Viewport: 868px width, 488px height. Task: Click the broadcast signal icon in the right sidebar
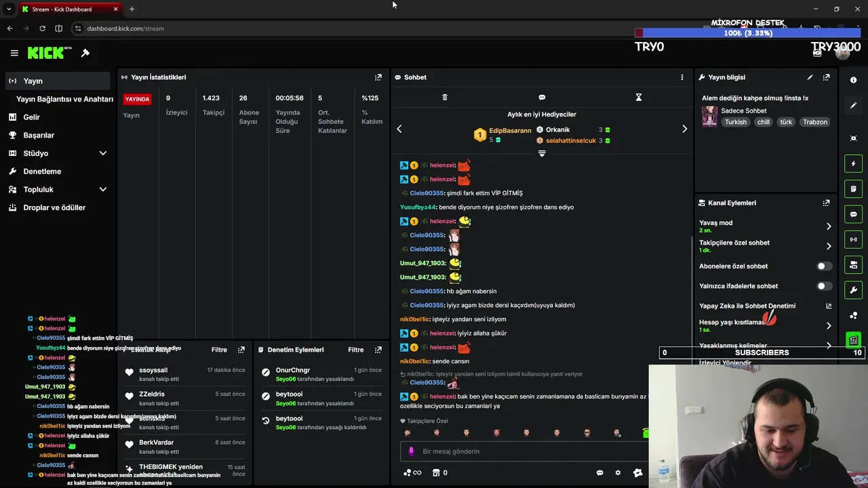pyautogui.click(x=853, y=239)
